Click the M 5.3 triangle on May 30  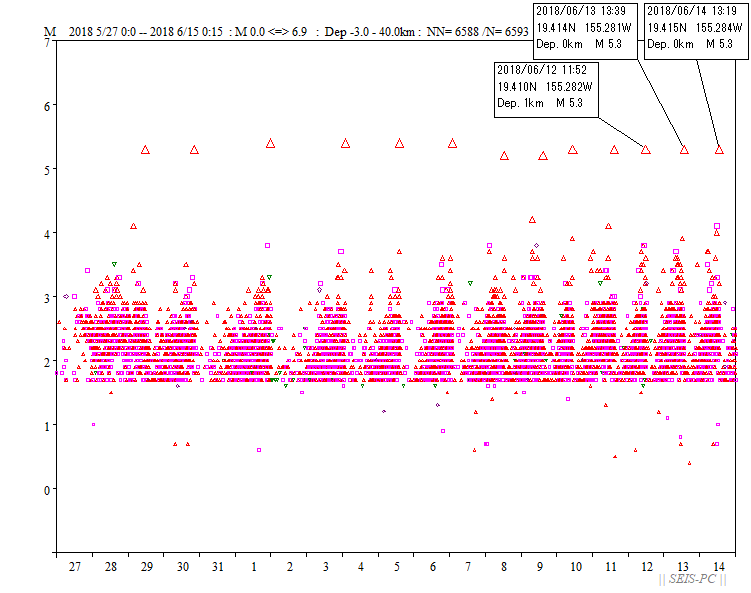coord(194,150)
